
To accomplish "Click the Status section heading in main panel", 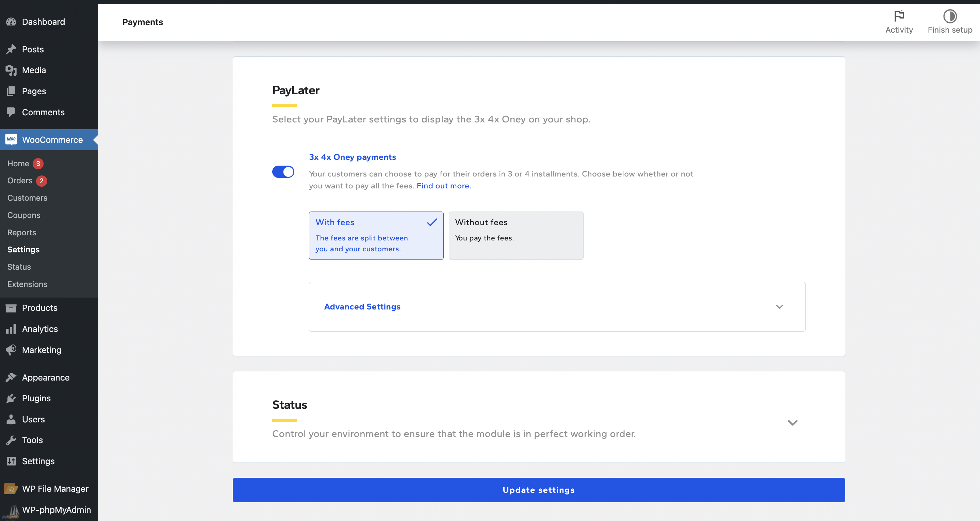I will [290, 405].
